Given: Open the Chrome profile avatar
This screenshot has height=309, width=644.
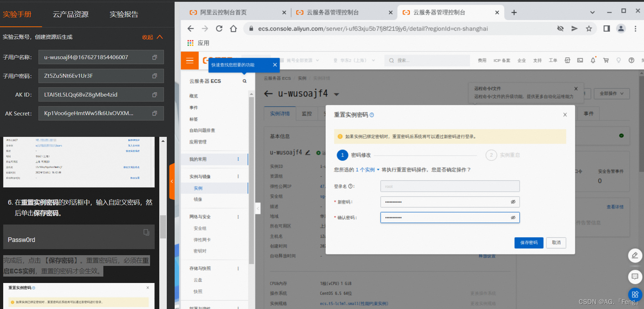Looking at the screenshot, I should pos(621,29).
